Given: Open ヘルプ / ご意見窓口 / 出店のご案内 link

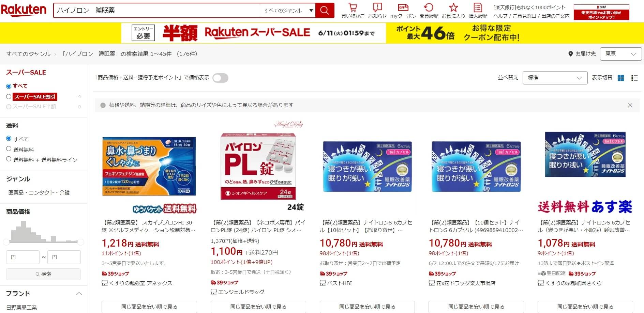Looking at the screenshot, I should [x=531, y=16].
